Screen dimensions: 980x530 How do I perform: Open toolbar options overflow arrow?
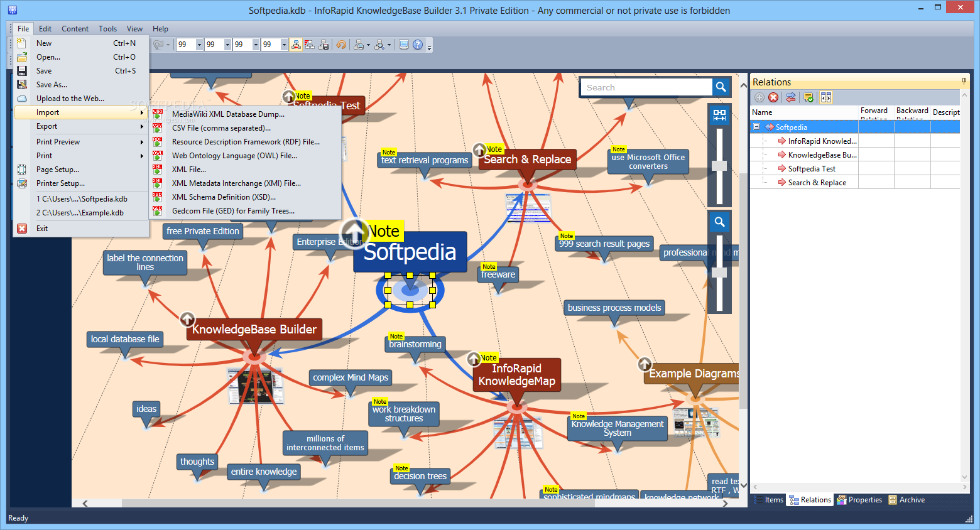click(x=430, y=47)
